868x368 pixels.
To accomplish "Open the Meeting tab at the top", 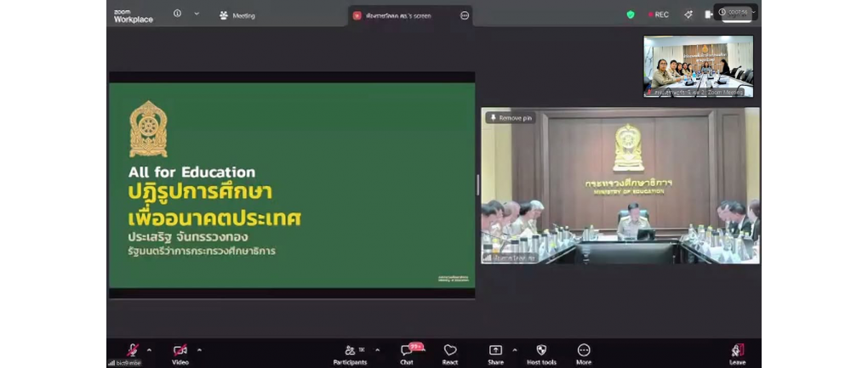I will coord(237,15).
